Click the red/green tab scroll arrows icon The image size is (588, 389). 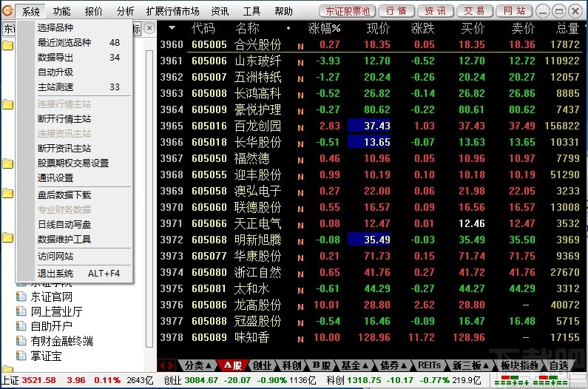point(166,365)
